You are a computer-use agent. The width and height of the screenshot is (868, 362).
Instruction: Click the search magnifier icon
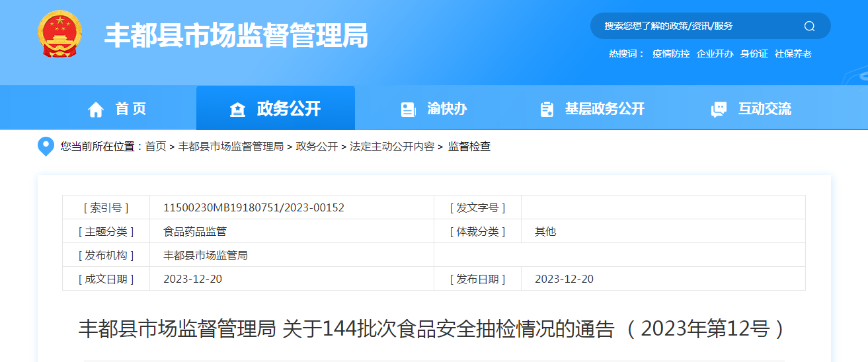click(809, 26)
